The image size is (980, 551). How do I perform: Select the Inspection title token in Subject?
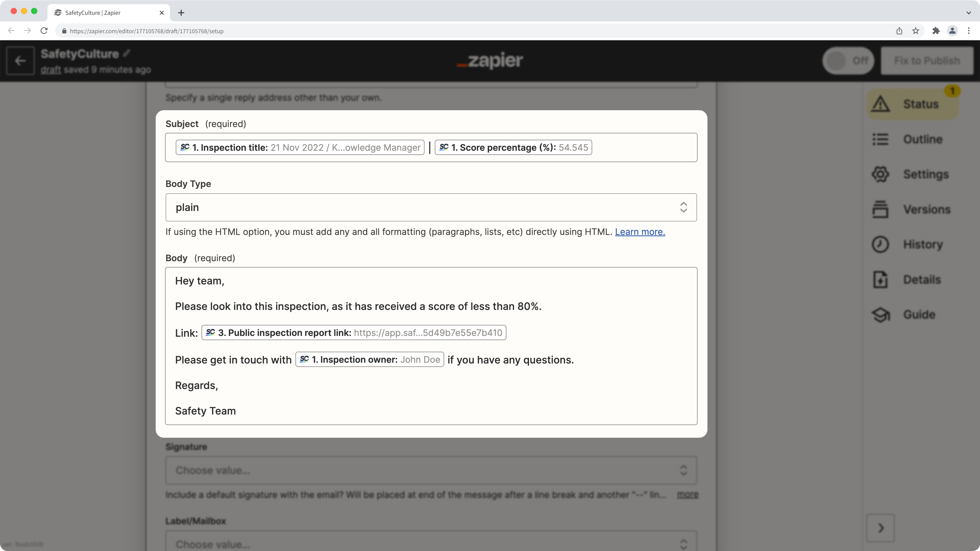pos(300,147)
